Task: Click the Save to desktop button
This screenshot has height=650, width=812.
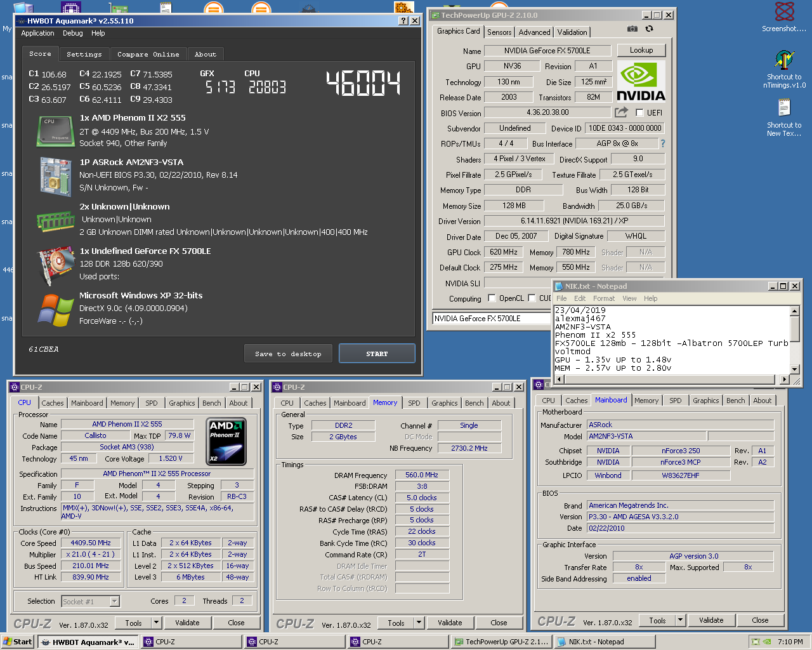Action: click(x=288, y=354)
